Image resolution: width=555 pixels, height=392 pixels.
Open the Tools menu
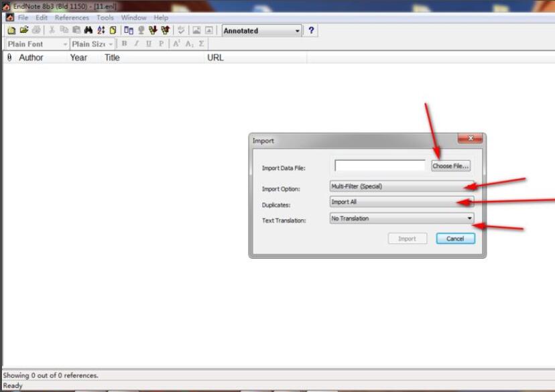(105, 17)
